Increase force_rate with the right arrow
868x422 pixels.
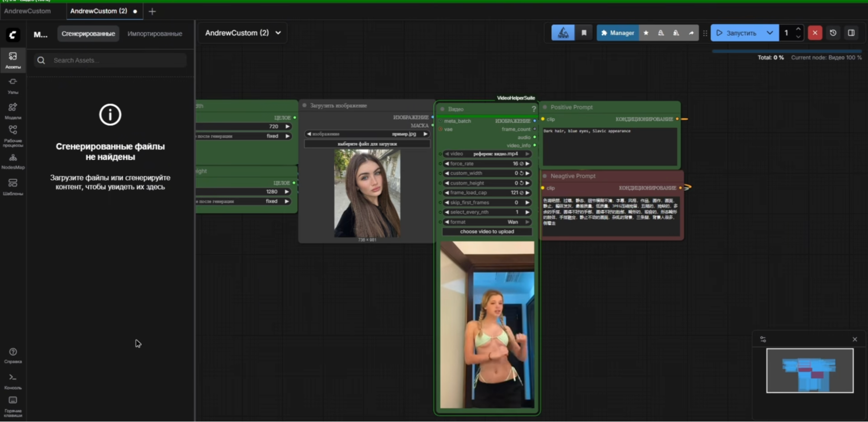coord(528,164)
